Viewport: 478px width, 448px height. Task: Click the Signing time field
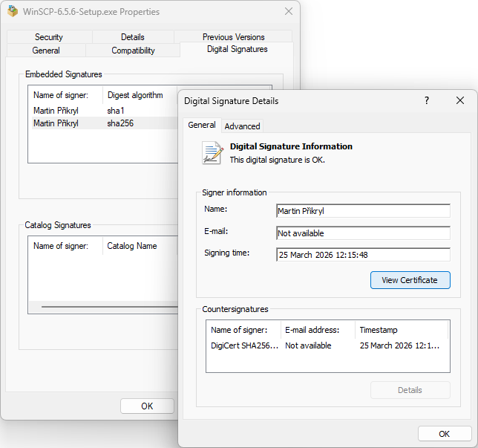(362, 255)
